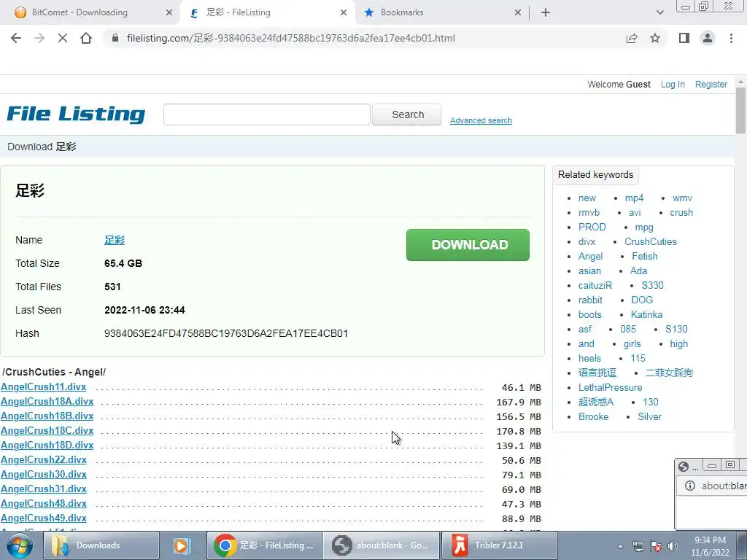Open AngelCrush48.divx file link
747x560 pixels.
pyautogui.click(x=43, y=503)
